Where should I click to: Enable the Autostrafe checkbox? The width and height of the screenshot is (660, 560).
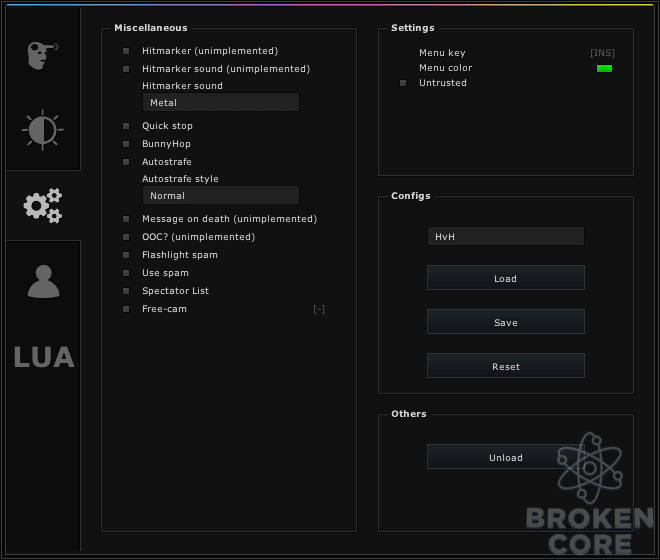pyautogui.click(x=126, y=162)
